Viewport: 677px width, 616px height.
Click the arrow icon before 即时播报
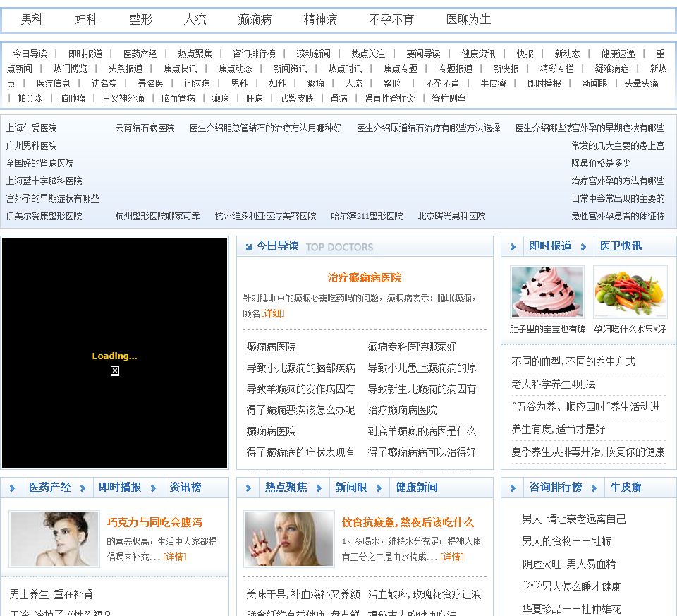coord(83,488)
